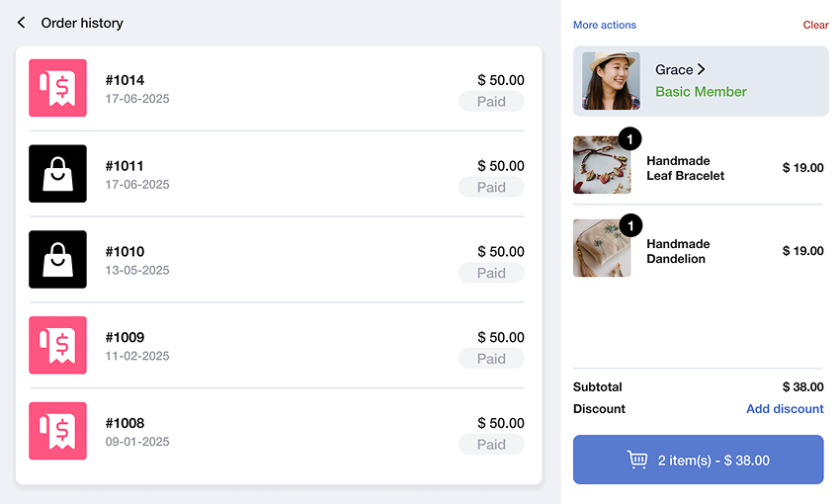
Task: Clear the current cart
Action: (815, 25)
